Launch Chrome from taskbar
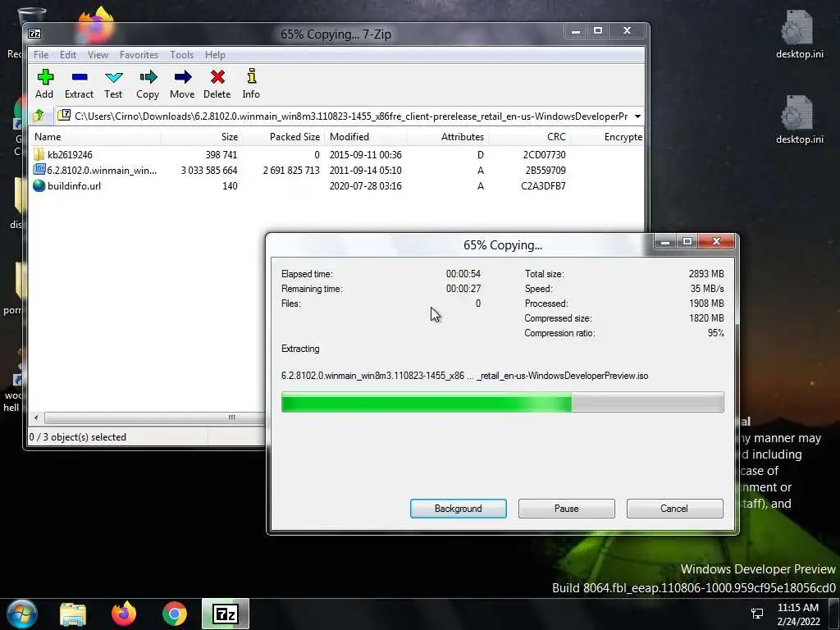This screenshot has height=630, width=840. click(x=175, y=614)
